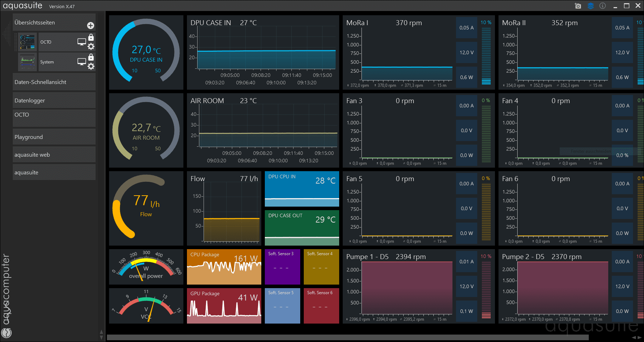The width and height of the screenshot is (644, 342).
Task: Click the horizontal scrollbar at the bottom
Action: (x=348, y=337)
